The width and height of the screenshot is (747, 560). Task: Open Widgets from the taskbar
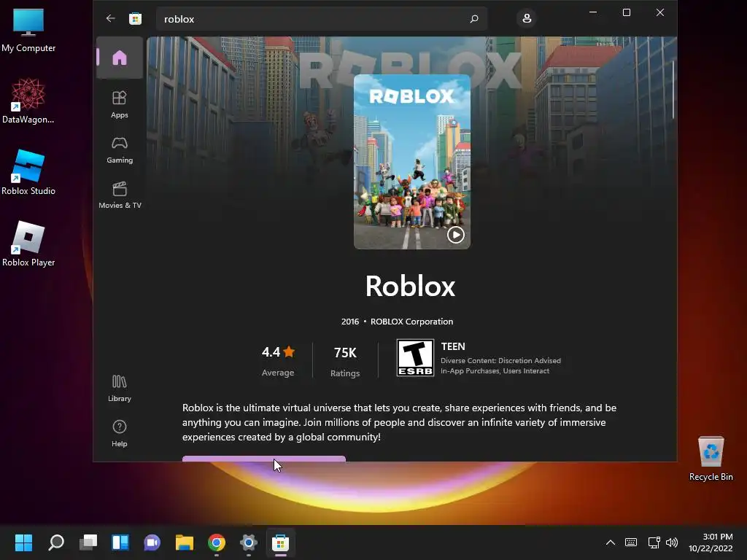pos(120,542)
